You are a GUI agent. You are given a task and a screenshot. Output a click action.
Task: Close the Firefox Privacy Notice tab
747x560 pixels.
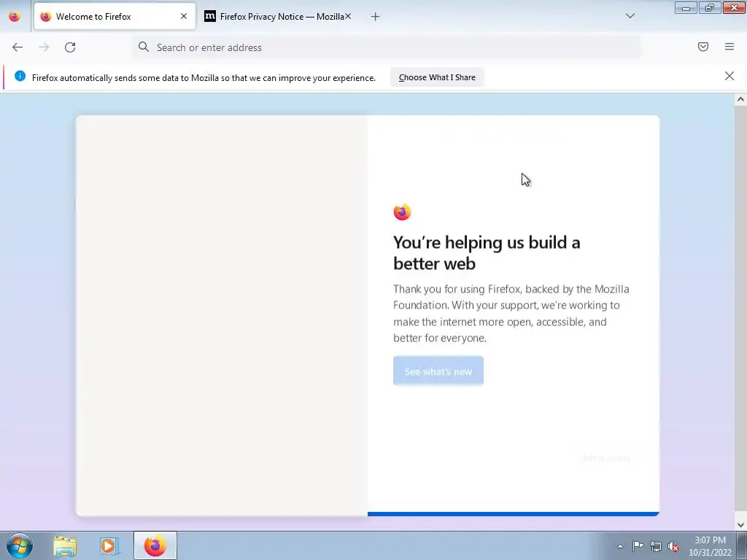point(348,16)
